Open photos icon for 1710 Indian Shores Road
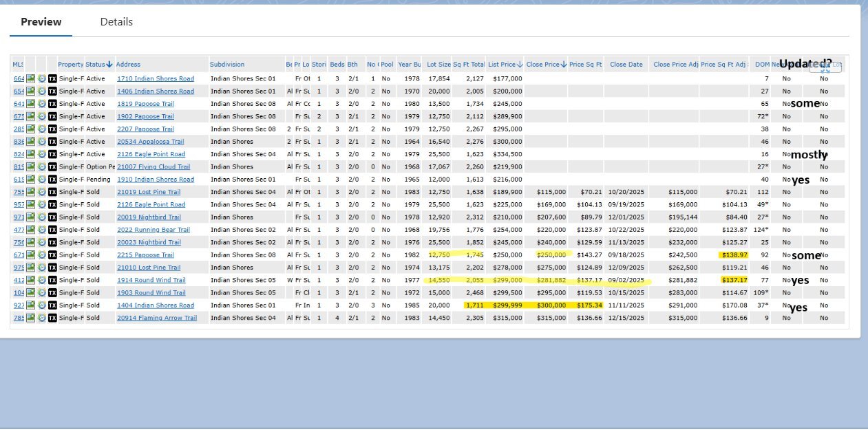 (x=30, y=79)
